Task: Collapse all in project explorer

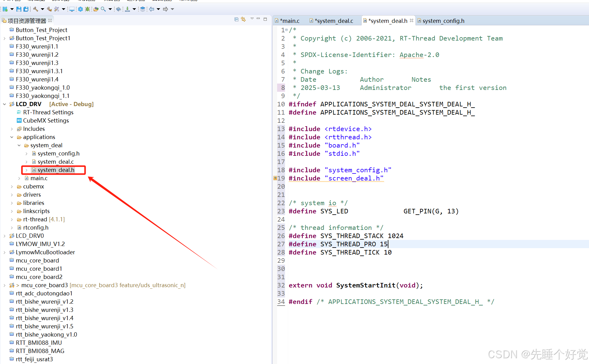Action: point(236,19)
